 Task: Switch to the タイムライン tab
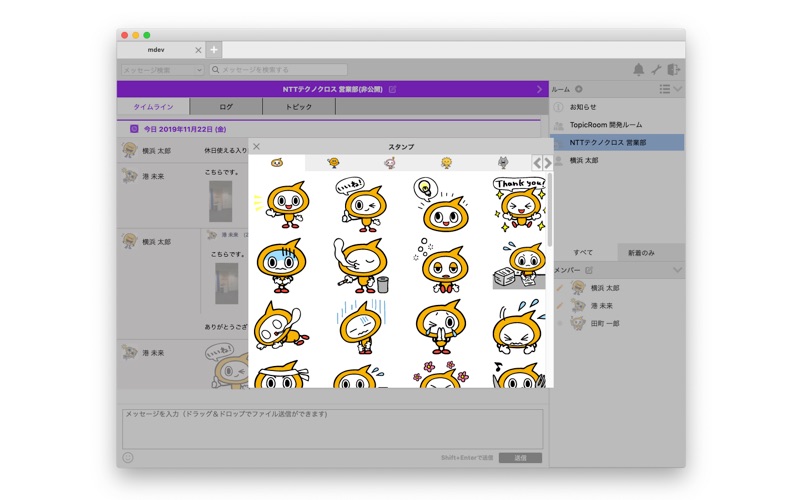[x=153, y=107]
